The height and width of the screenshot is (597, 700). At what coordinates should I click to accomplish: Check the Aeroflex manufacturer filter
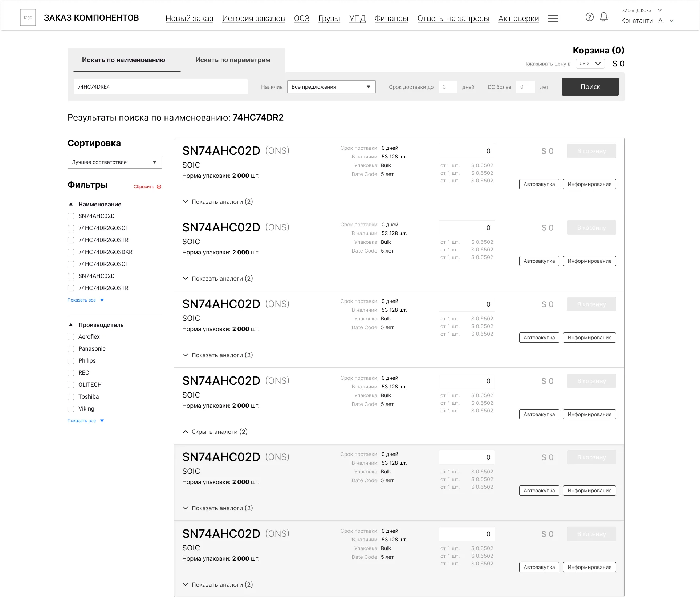71,337
